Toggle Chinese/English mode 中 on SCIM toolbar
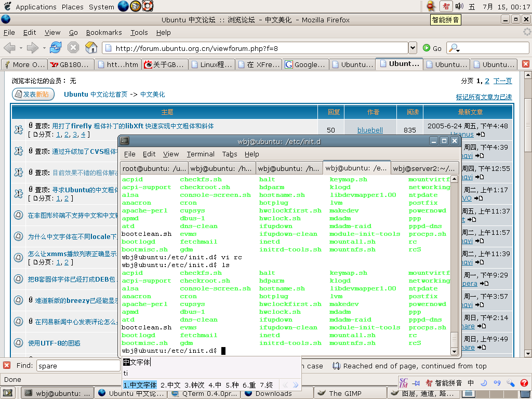 pos(471,383)
